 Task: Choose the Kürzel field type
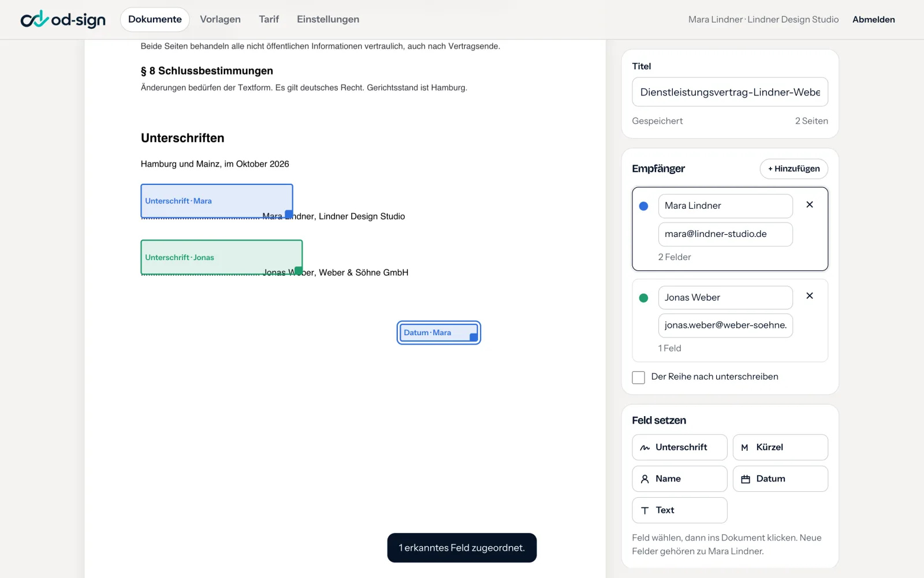780,447
